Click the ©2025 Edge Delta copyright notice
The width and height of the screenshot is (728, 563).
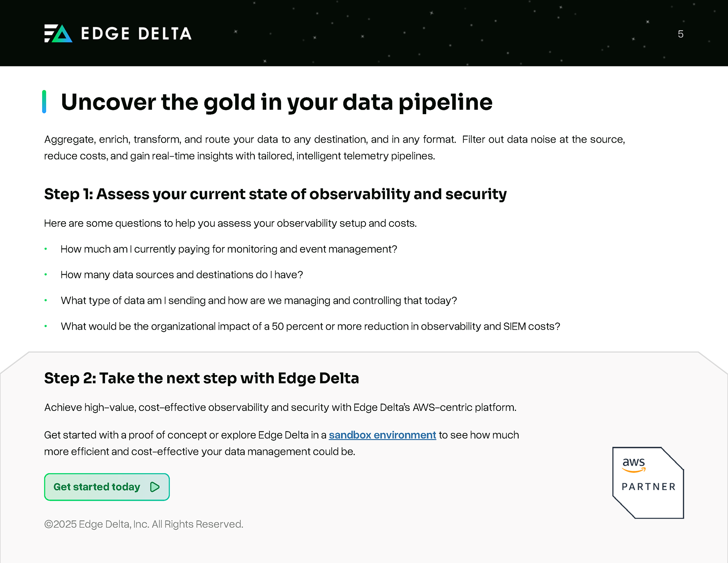(144, 524)
